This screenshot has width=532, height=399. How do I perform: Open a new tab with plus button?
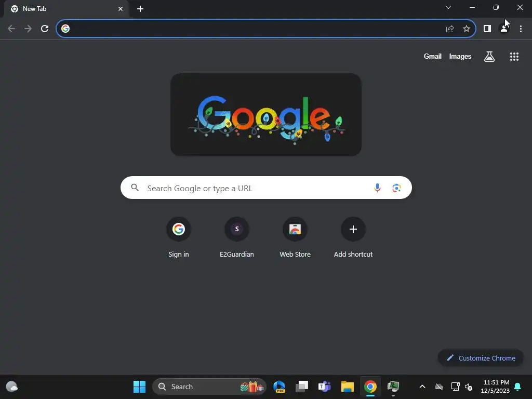[140, 9]
